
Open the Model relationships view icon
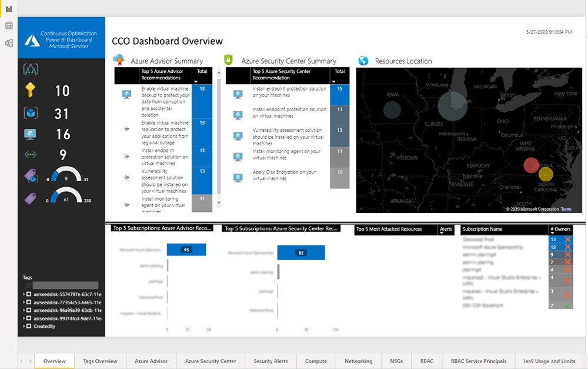(9, 43)
